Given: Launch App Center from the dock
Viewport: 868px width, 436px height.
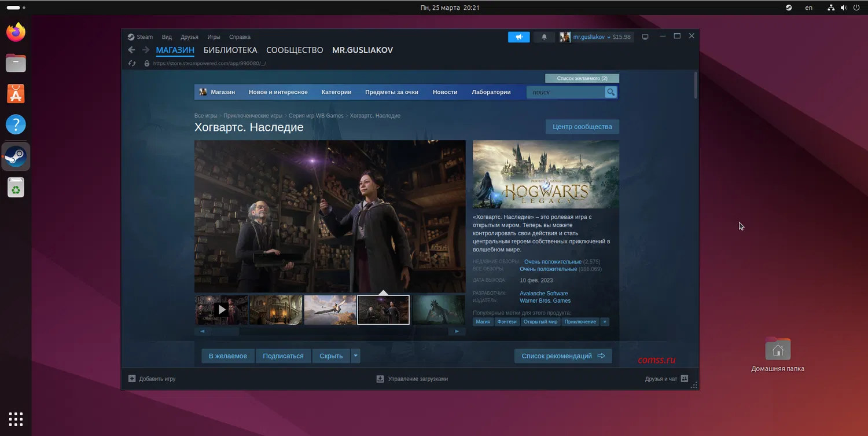Looking at the screenshot, I should click(16, 93).
